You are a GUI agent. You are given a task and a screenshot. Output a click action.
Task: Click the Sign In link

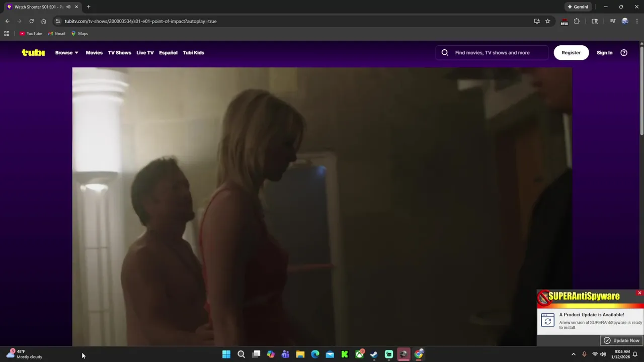point(604,52)
